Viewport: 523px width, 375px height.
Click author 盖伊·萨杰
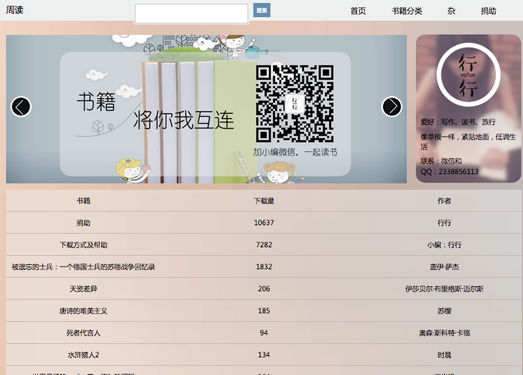click(x=444, y=267)
